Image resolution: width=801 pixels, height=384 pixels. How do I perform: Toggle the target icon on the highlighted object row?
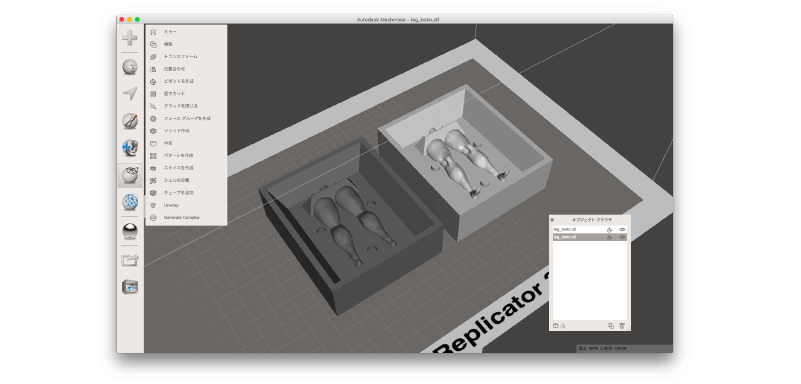click(x=609, y=237)
